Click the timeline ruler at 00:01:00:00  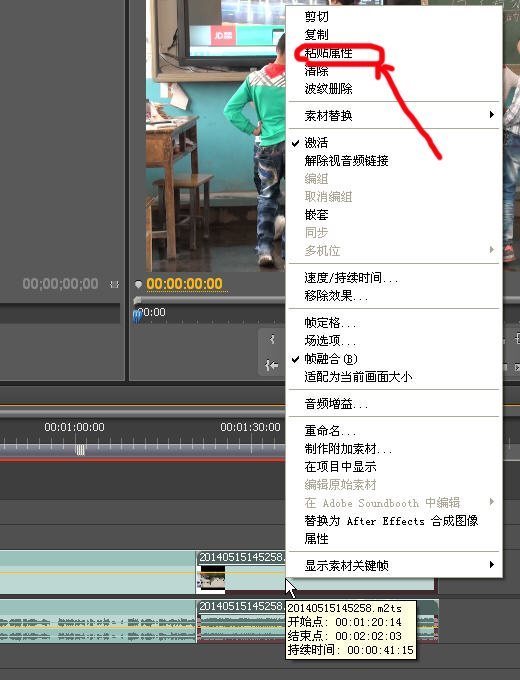coord(74,427)
